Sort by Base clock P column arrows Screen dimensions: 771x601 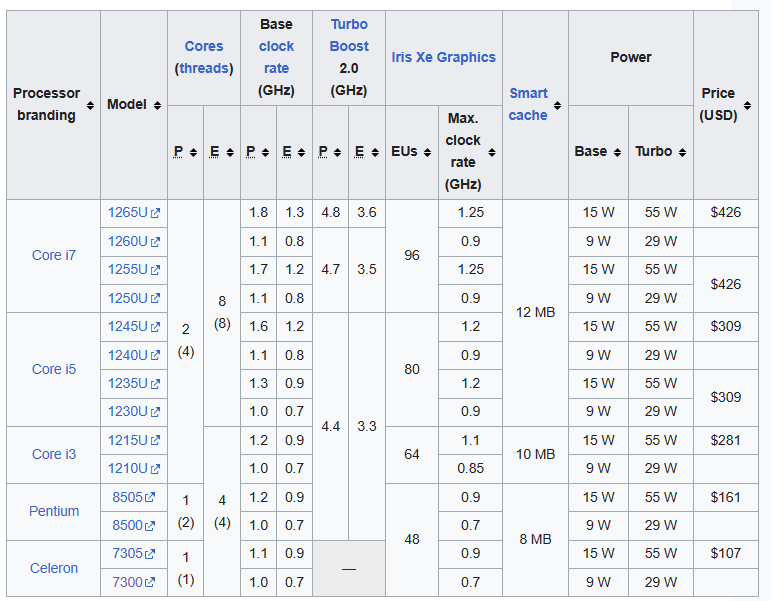(266, 152)
